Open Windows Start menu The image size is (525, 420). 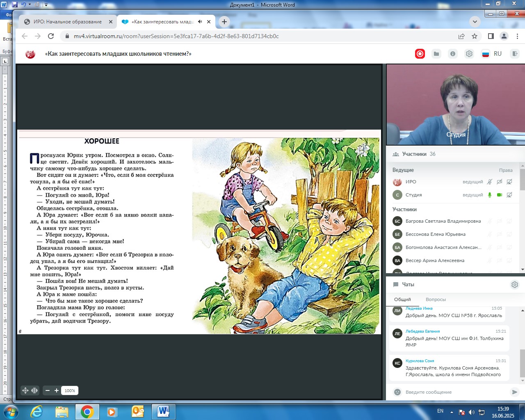pos(10,411)
